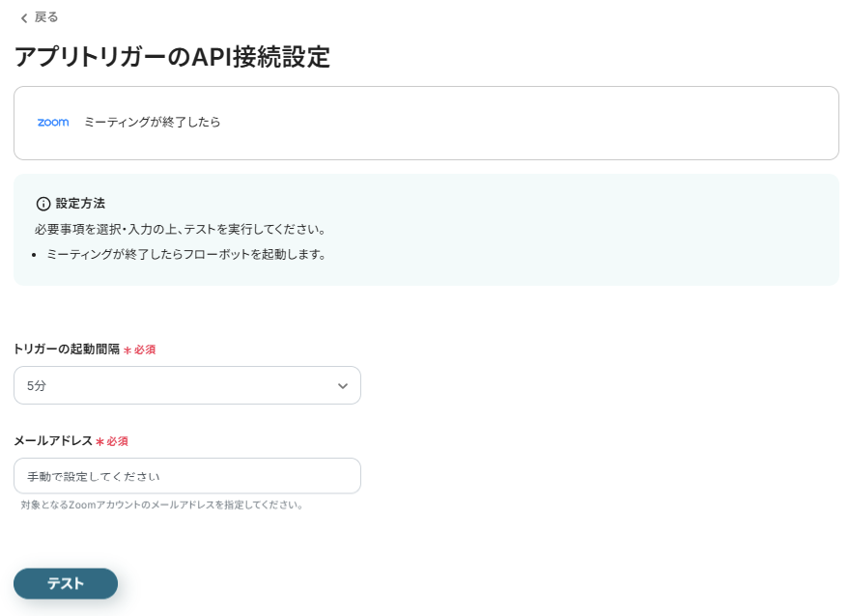Click the red asterisk beside トリガーの起動間隔
The height and width of the screenshot is (616, 849).
[127, 350]
